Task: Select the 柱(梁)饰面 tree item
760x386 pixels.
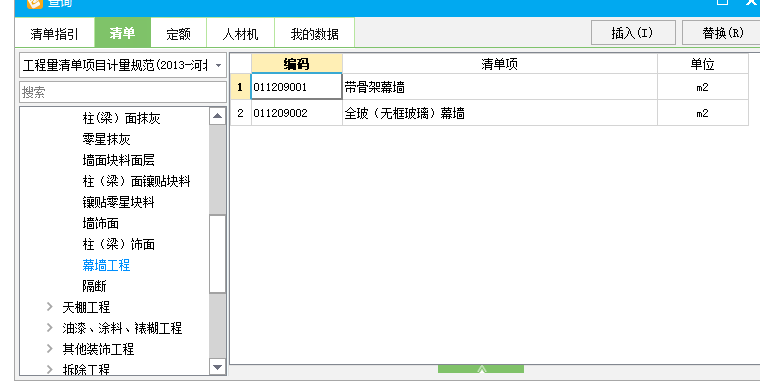Action: coord(118,244)
